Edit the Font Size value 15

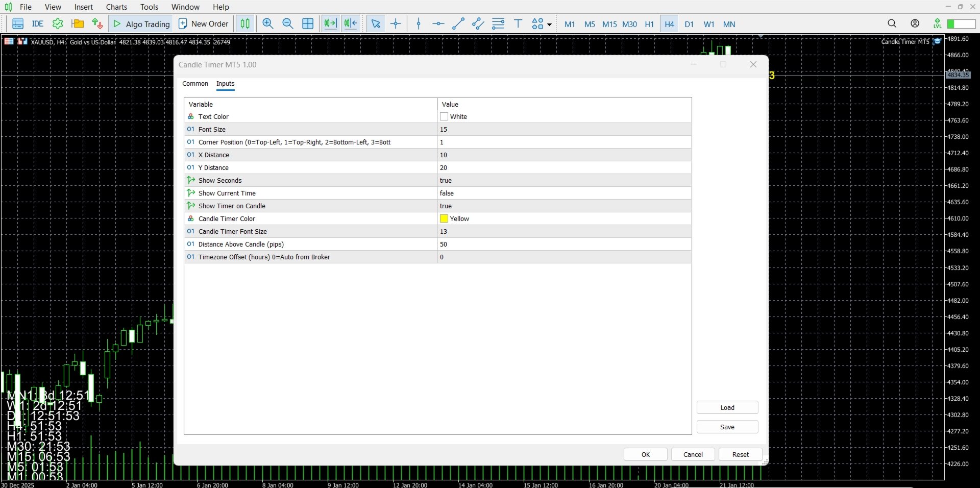coord(565,129)
